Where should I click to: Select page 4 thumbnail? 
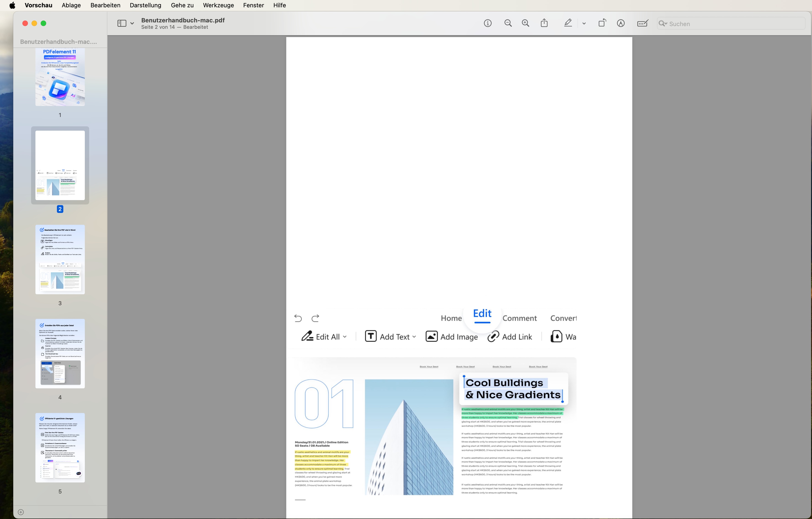point(60,354)
